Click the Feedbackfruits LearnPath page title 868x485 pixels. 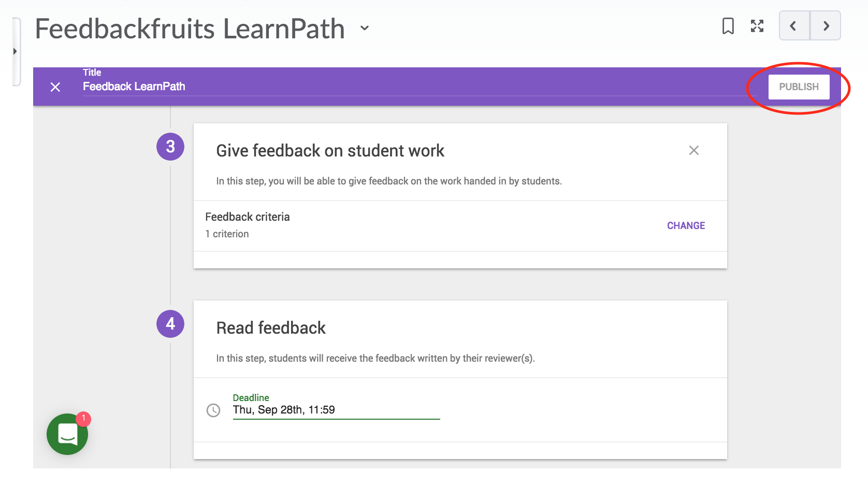click(x=190, y=28)
